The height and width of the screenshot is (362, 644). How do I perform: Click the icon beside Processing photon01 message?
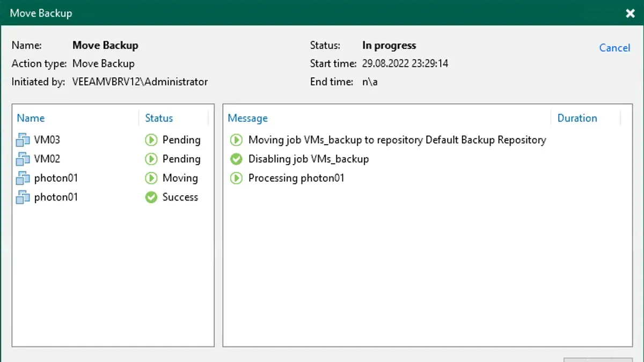click(236, 179)
